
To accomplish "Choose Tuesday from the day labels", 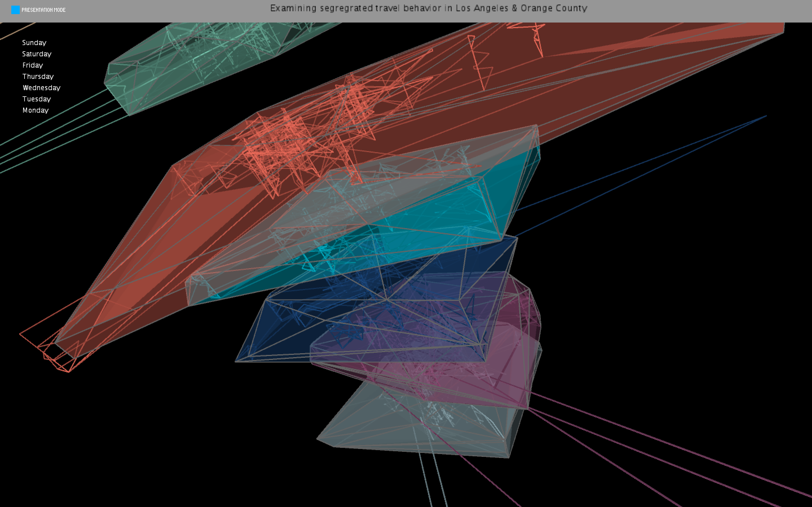I will 36,99.
